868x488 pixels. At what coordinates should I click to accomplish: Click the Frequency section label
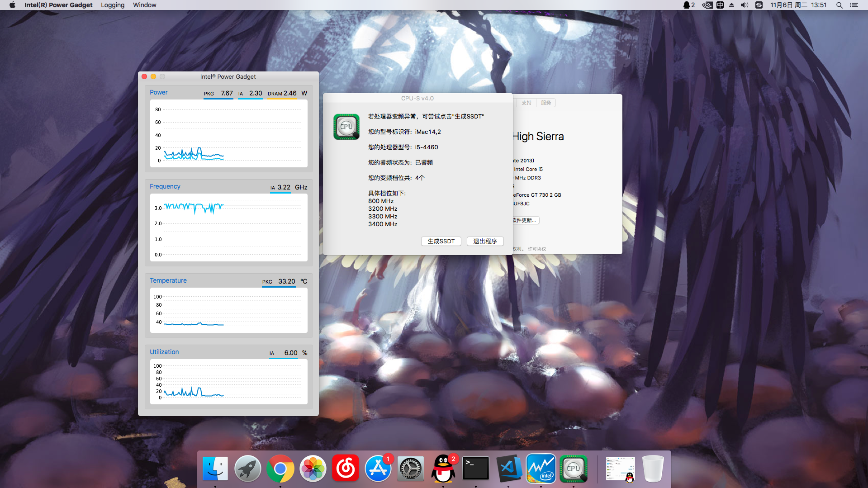tap(165, 186)
